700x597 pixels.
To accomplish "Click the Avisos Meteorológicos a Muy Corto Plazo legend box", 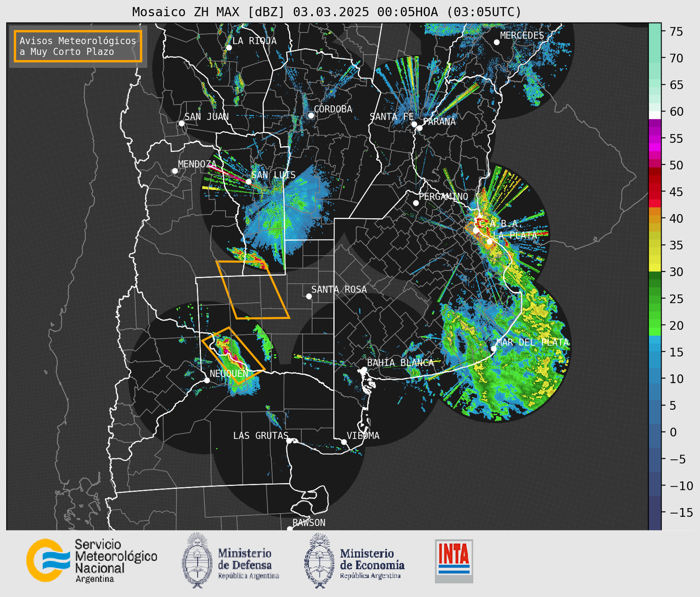I will [x=78, y=46].
